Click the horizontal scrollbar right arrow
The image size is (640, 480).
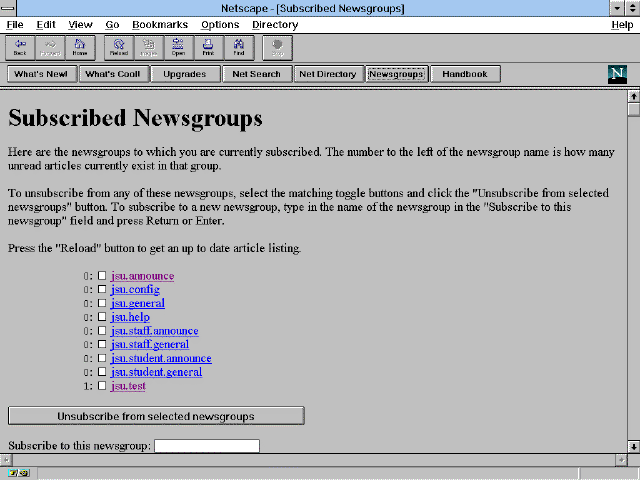621,460
